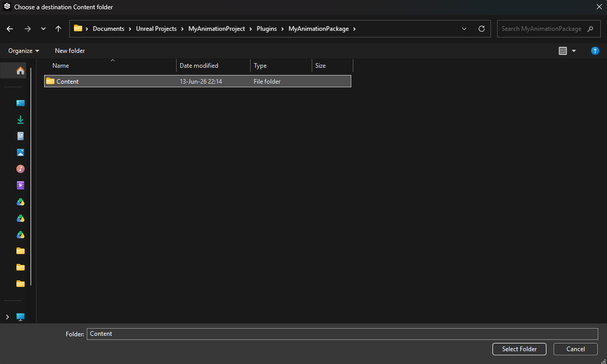
Task: Change view with the view layout icon
Action: (563, 51)
